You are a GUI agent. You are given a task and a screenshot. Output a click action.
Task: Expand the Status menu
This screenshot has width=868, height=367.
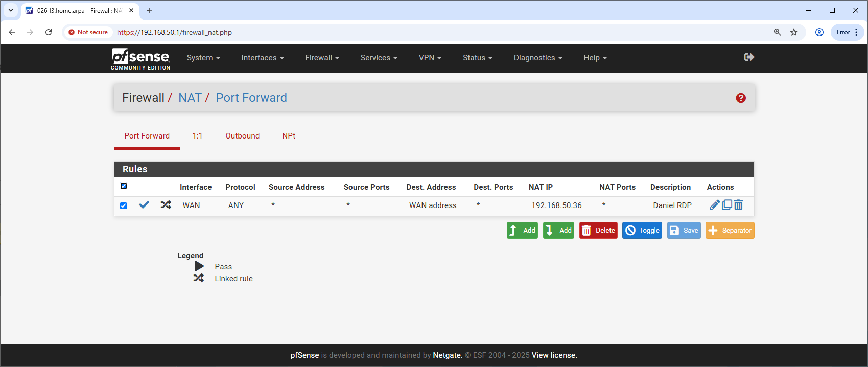tap(478, 58)
